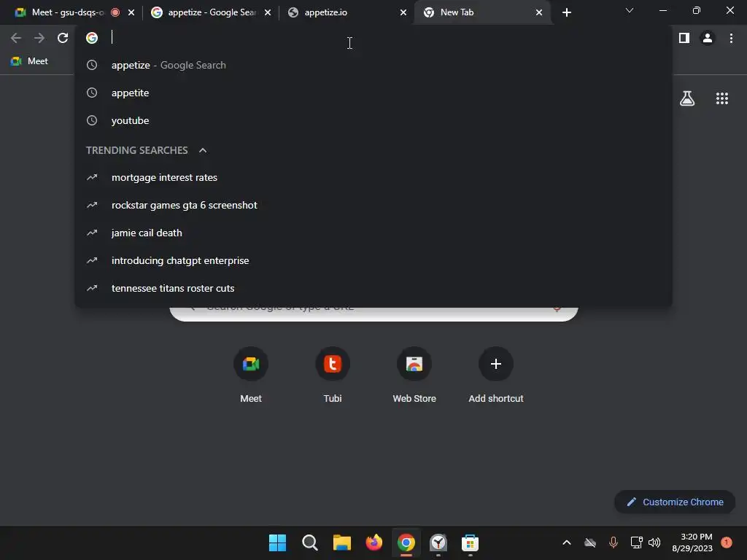Select 'introducing chatgpt enterprise' trending search
Screen dimensions: 747x560
[x=373, y=260]
